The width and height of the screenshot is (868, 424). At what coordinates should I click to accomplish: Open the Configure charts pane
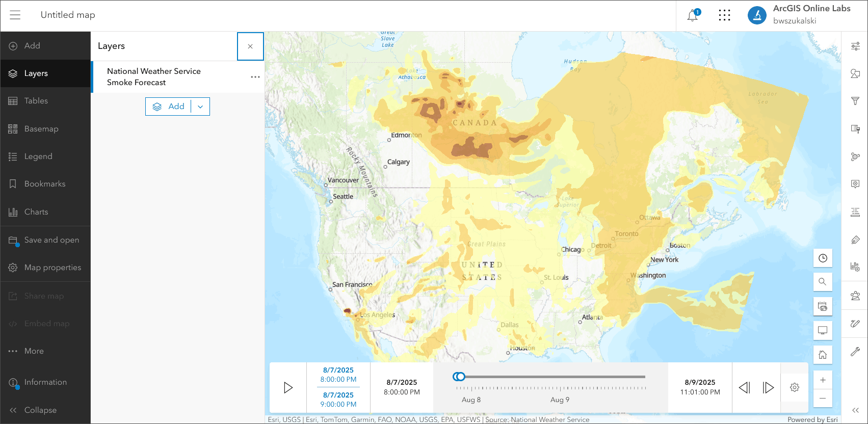(855, 267)
